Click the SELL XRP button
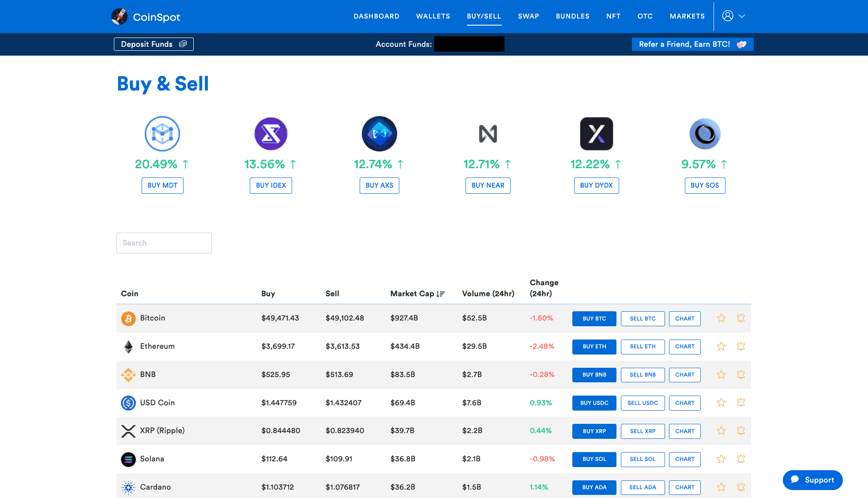 click(x=643, y=431)
